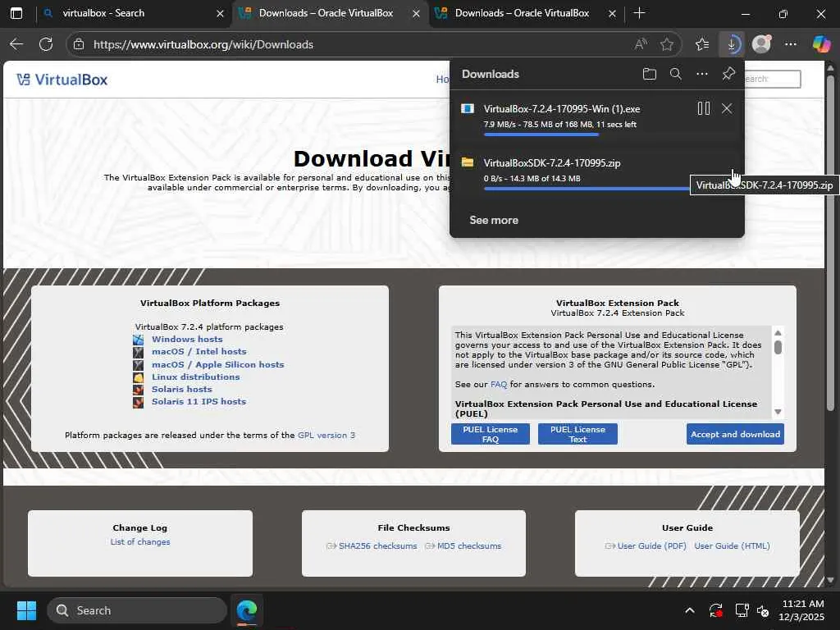Screen dimensions: 840x630
Task: Close the last Downloads – Oracle VirtualBox tab
Action: pos(612,13)
